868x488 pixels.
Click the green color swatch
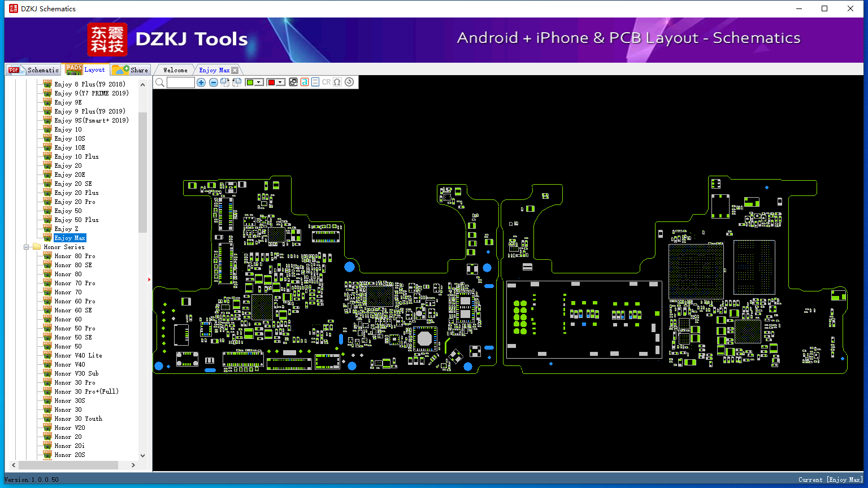click(250, 82)
